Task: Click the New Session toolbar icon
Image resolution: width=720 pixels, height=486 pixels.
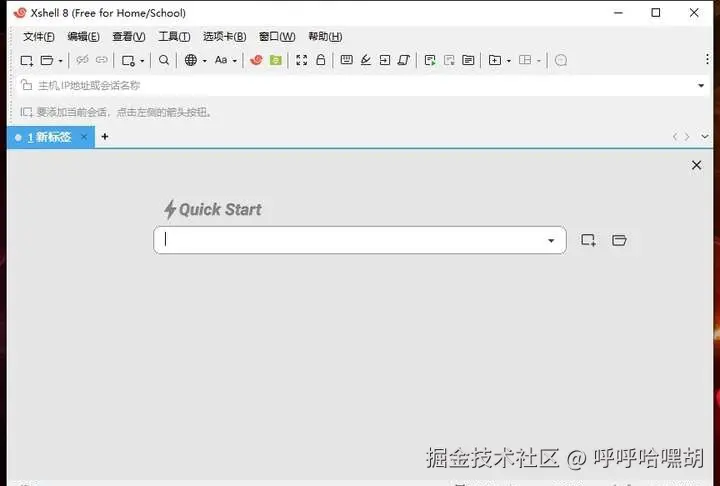Action: [27, 61]
